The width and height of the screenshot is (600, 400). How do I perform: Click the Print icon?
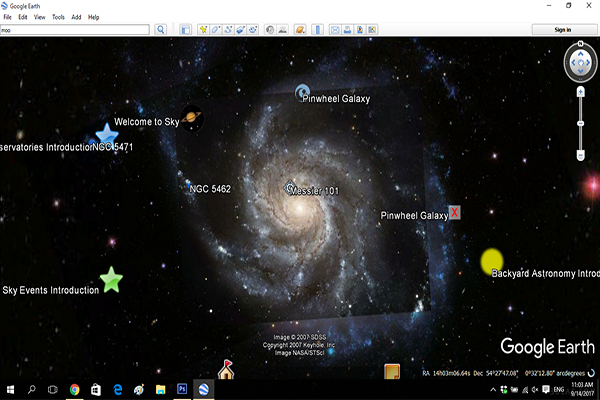[347, 29]
